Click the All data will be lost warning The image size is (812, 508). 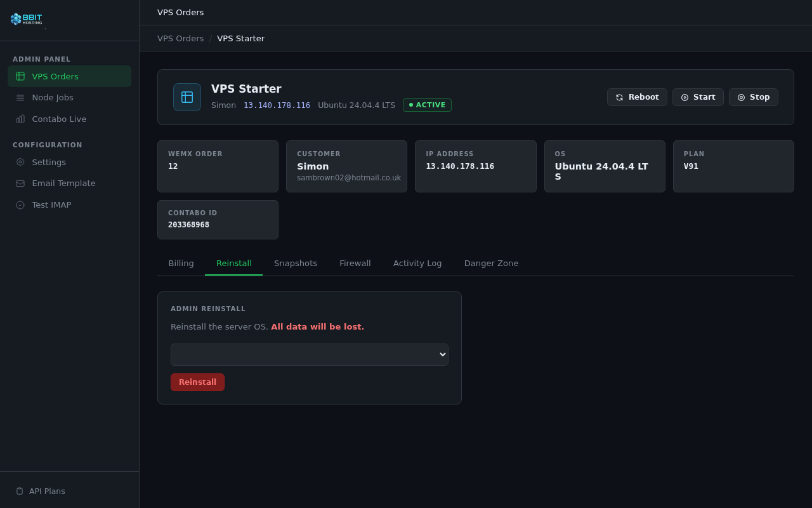(318, 326)
